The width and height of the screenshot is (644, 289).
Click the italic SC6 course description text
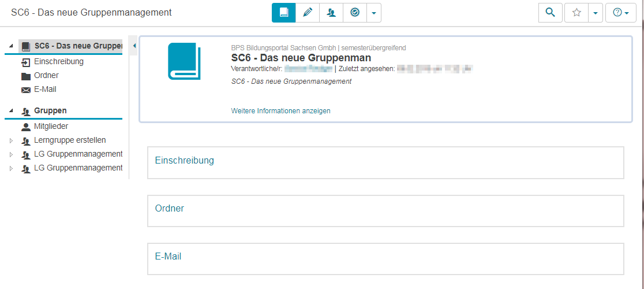click(291, 81)
